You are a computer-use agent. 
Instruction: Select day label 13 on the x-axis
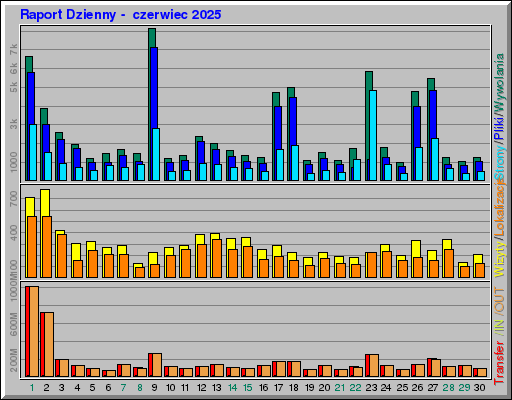[x=217, y=388]
